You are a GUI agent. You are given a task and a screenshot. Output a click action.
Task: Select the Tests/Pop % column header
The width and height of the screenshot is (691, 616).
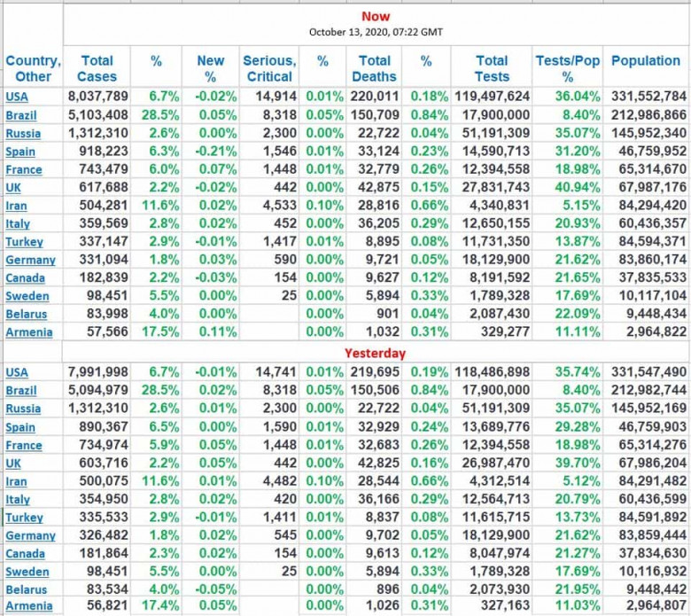tap(567, 68)
